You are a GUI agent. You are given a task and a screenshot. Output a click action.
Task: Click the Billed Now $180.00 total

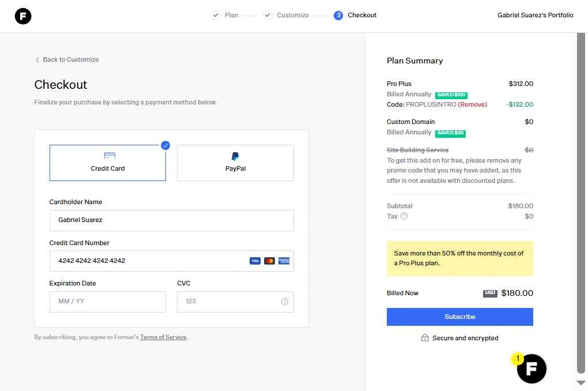click(x=517, y=293)
